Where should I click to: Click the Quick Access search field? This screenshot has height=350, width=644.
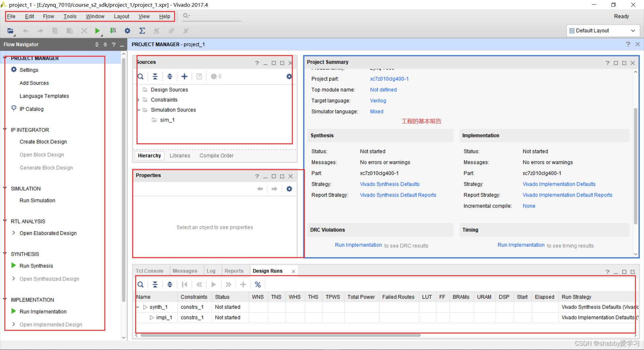[x=212, y=16]
